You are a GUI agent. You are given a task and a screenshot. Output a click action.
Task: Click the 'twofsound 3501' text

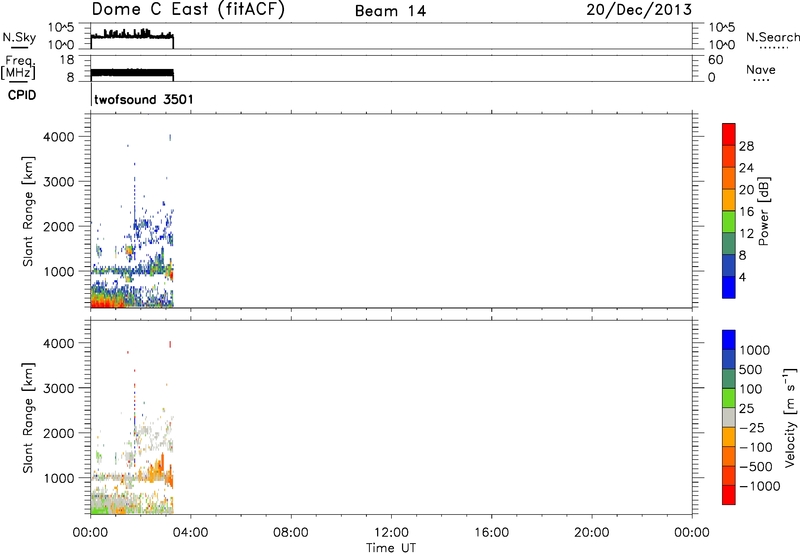pos(144,99)
